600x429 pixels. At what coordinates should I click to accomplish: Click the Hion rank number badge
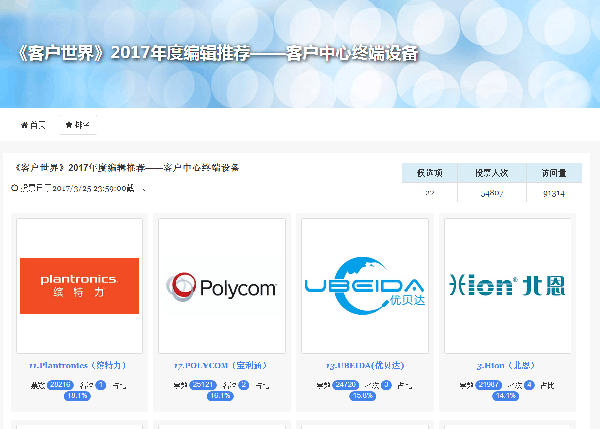coord(529,384)
